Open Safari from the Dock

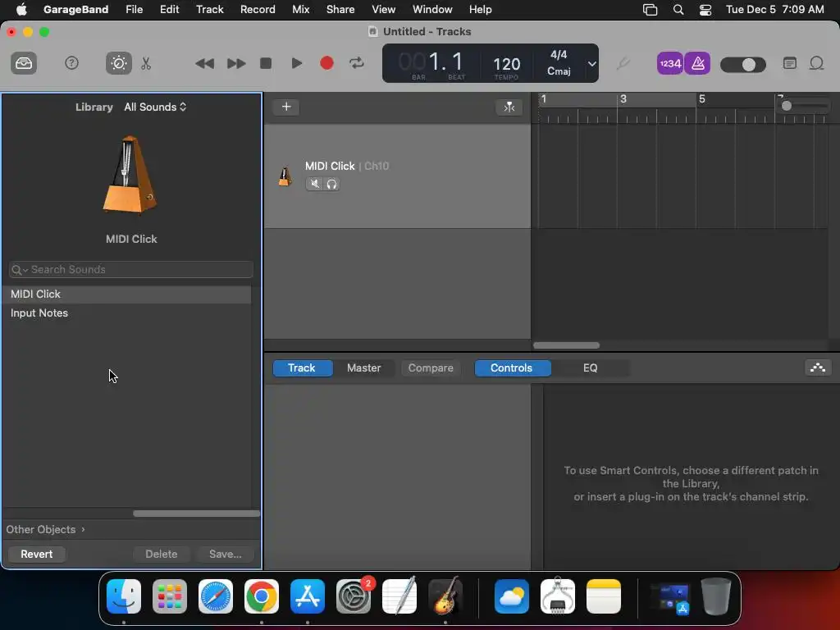point(216,596)
